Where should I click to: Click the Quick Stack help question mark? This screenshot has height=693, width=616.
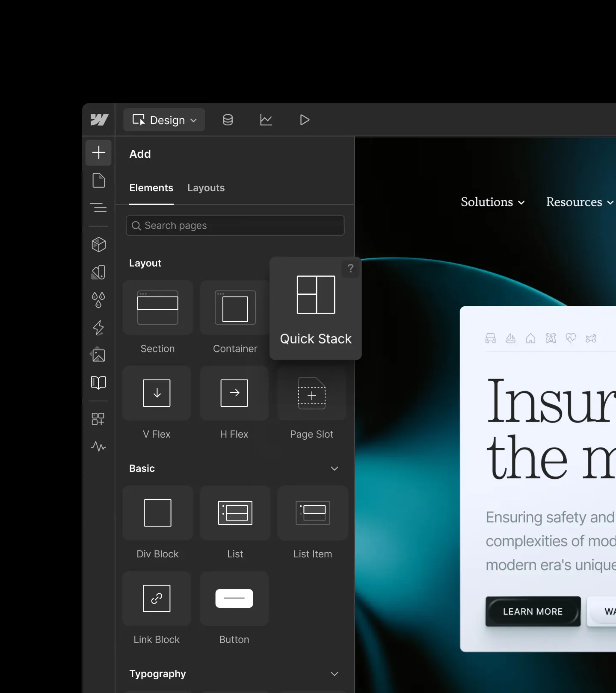click(x=351, y=268)
